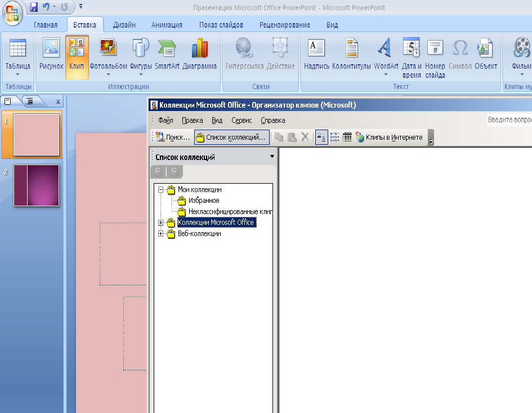Switch to the Дизайн ribbon tab
This screenshot has width=532, height=413.
point(124,25)
